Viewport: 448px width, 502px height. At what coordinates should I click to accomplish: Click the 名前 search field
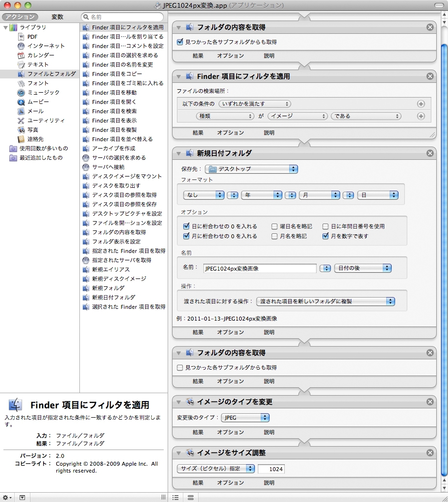point(123,17)
